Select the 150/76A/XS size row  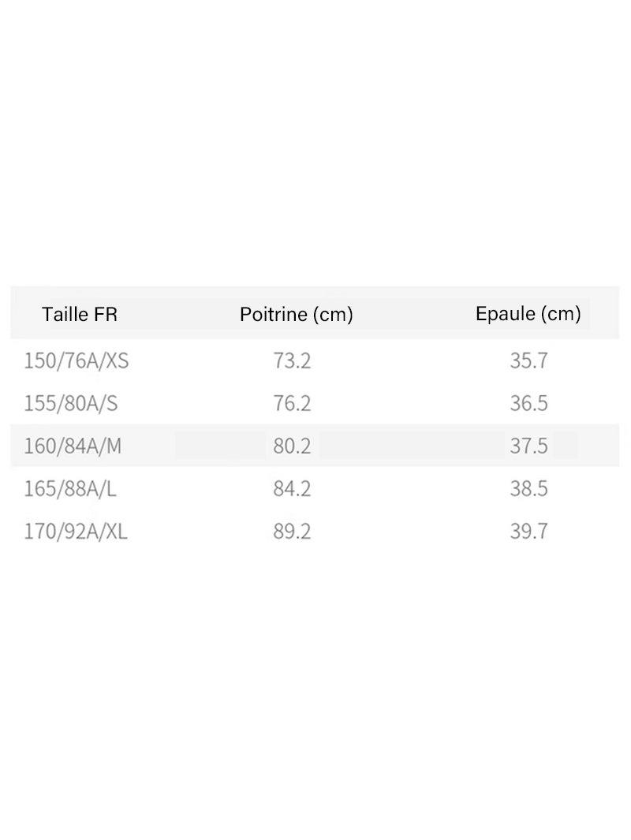click(315, 360)
